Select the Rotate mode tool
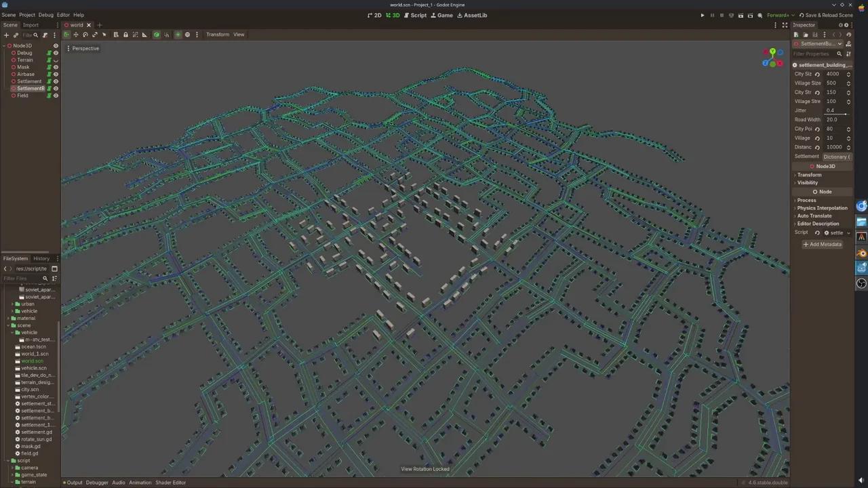This screenshot has height=488, width=868. tap(85, 35)
